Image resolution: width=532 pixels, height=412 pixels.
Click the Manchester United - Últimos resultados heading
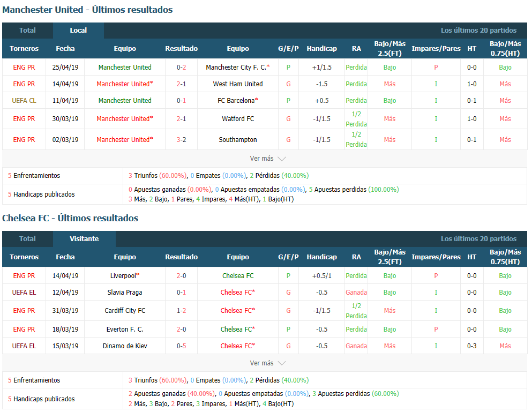click(87, 10)
